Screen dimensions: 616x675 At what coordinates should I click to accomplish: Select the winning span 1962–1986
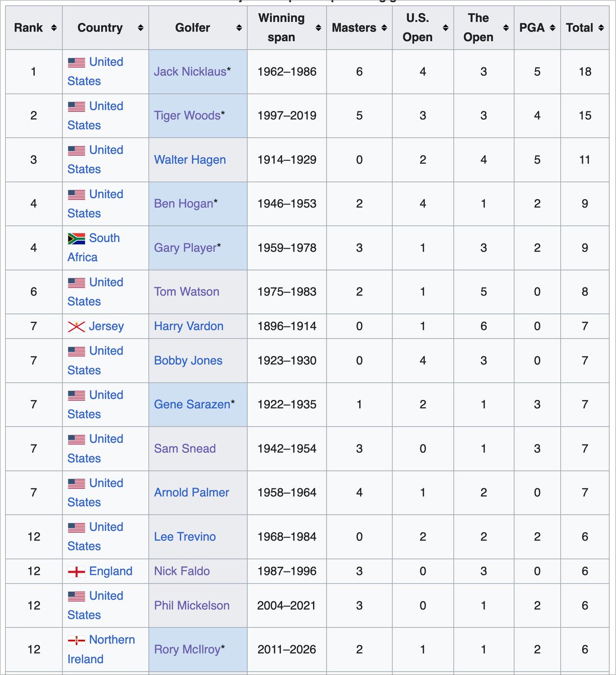(287, 71)
